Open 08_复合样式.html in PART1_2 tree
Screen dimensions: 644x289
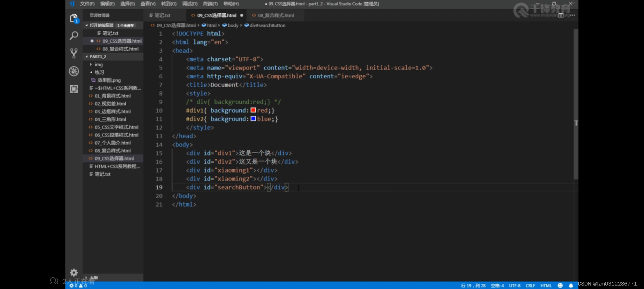113,150
